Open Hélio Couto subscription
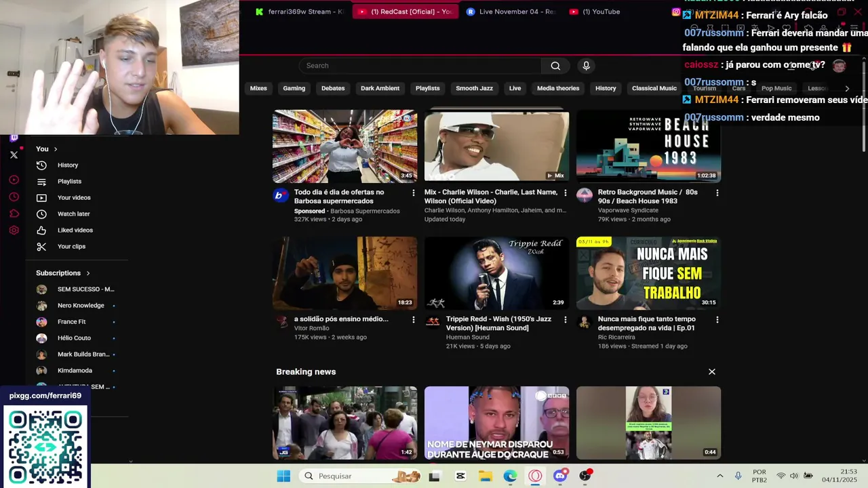Screen dimensions: 868x488 click(x=75, y=338)
